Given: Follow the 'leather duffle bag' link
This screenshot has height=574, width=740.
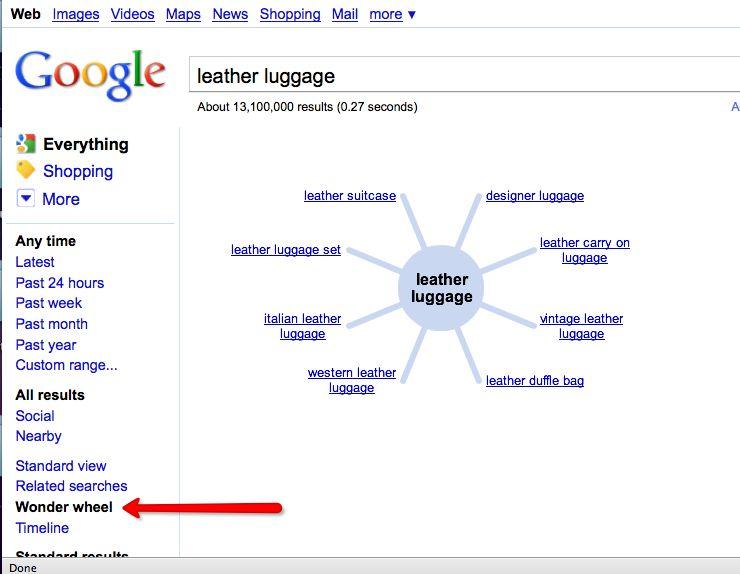Looking at the screenshot, I should [535, 381].
